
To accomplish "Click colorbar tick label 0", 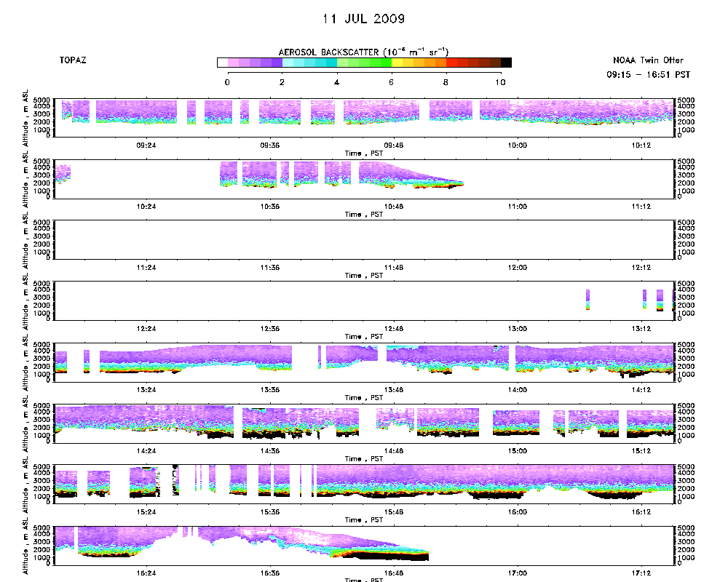I will click(227, 82).
